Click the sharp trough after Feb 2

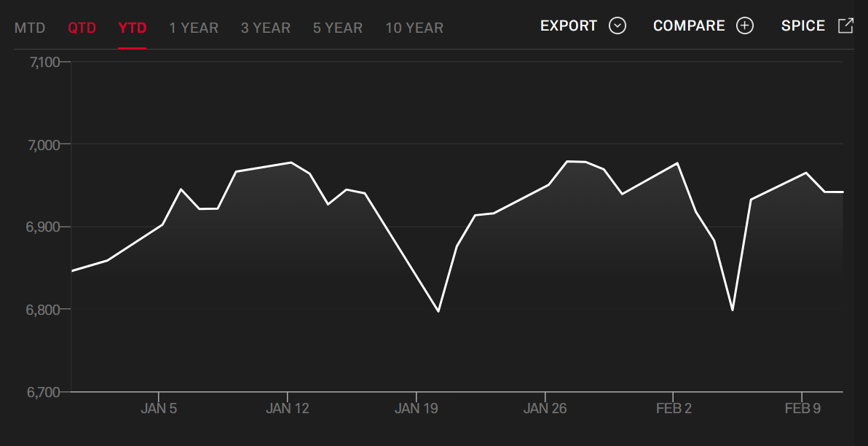point(732,310)
